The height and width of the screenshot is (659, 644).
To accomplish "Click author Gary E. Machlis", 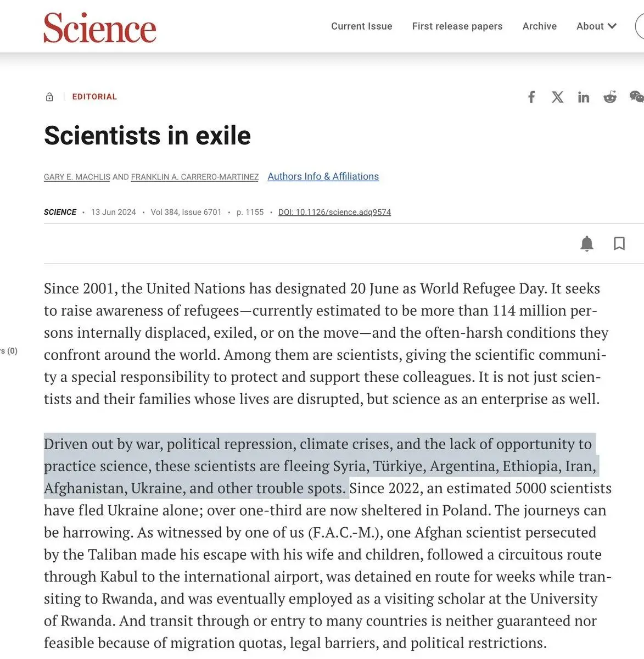I will [77, 177].
